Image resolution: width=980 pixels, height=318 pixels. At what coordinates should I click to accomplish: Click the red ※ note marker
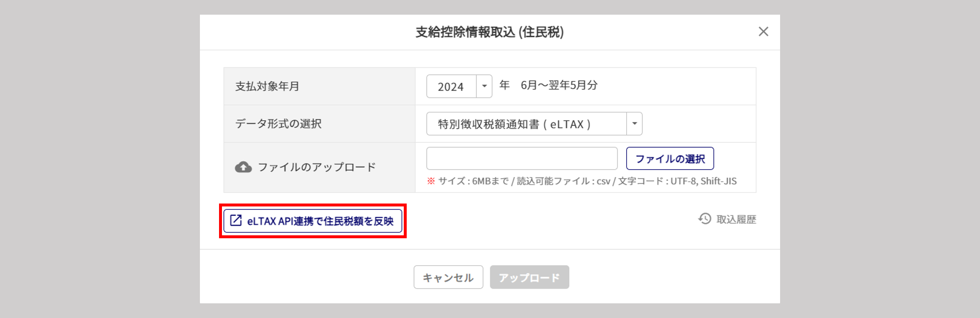click(431, 181)
